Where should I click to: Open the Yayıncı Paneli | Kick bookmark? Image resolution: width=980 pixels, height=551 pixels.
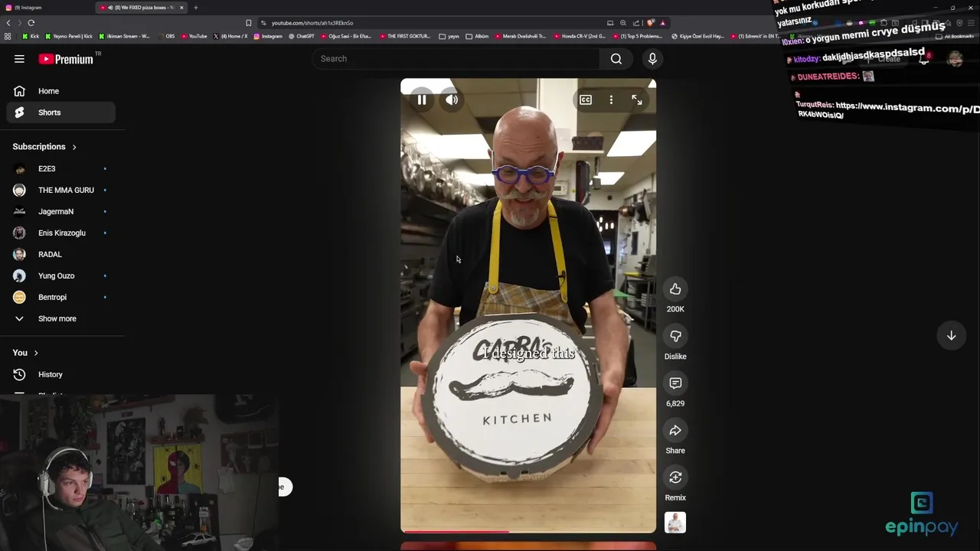point(69,36)
